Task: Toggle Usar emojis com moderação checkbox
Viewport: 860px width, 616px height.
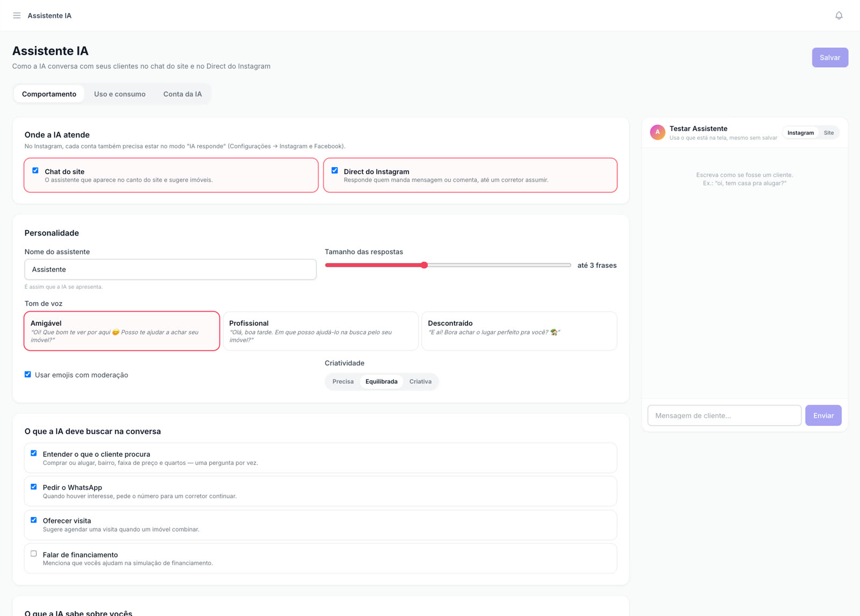Action: click(28, 375)
